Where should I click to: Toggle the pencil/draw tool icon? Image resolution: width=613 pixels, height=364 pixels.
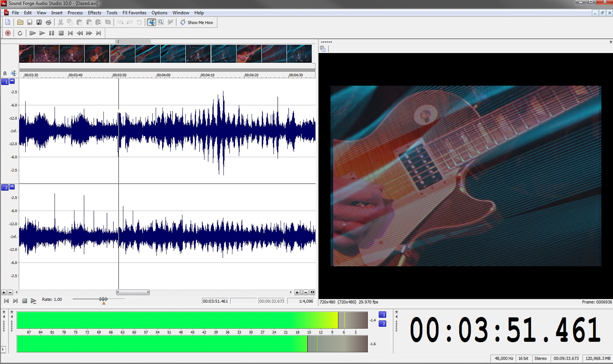[170, 23]
